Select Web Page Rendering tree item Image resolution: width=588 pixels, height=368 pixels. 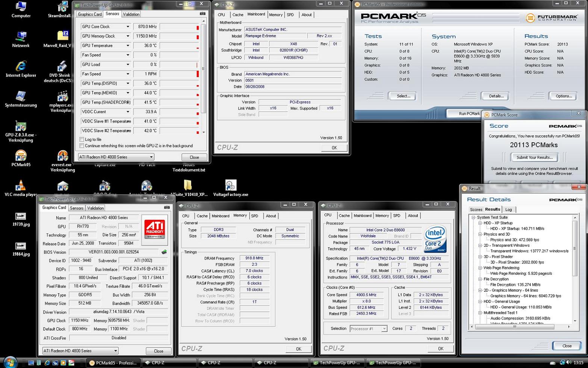point(501,268)
